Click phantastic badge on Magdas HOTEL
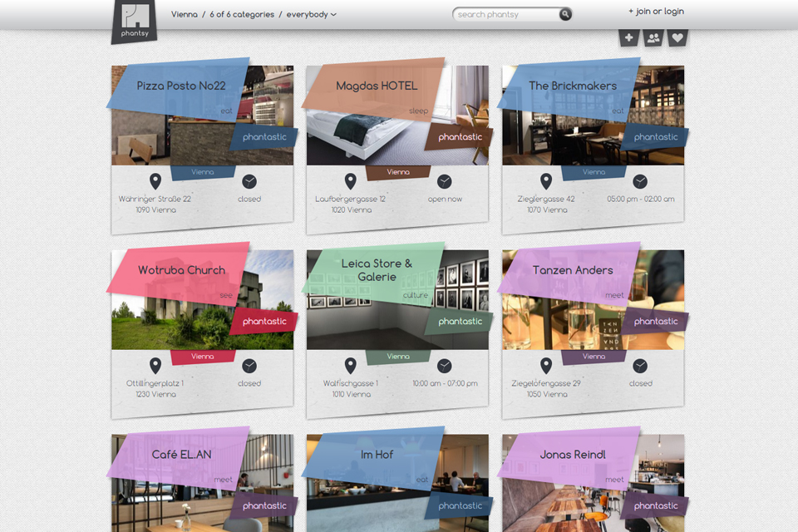Screen dimensions: 798x532 click(460, 137)
